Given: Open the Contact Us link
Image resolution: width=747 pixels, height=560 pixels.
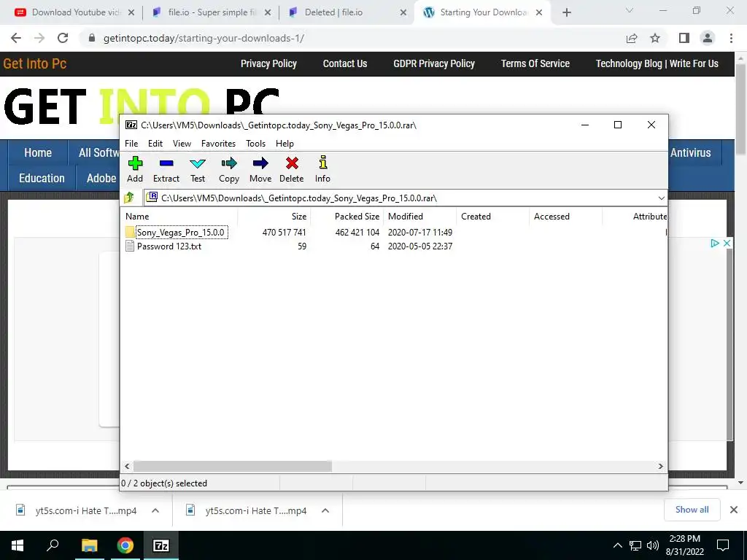Looking at the screenshot, I should [345, 64].
